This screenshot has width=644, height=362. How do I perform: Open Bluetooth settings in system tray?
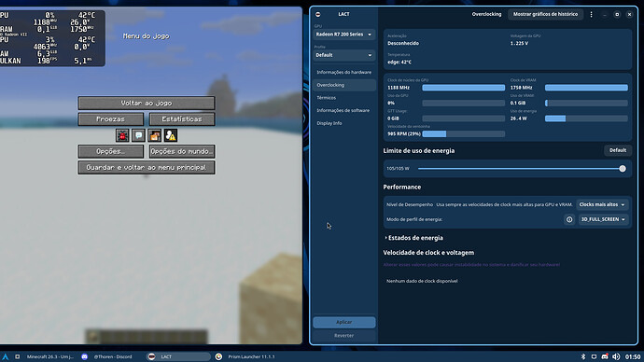click(582, 356)
